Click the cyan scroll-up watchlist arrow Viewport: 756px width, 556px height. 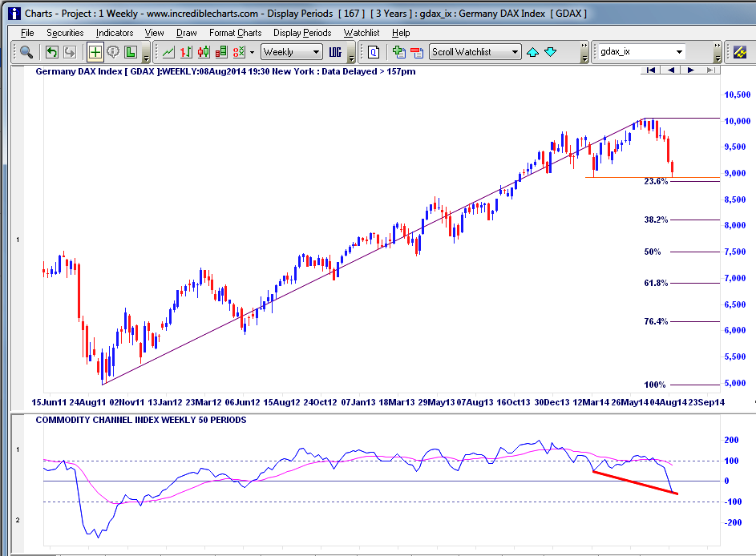533,52
